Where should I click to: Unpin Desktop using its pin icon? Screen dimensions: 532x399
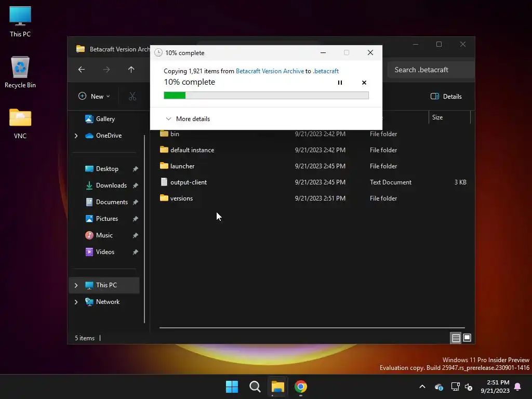(136, 169)
